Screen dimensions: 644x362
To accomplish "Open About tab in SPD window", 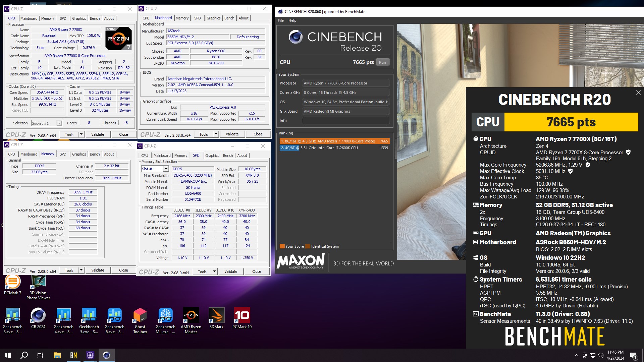I will [x=242, y=156].
